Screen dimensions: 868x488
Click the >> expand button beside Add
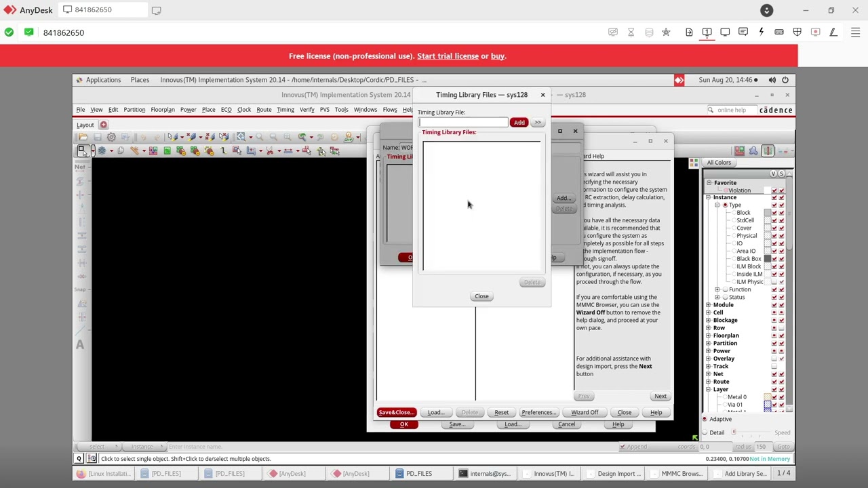pos(537,123)
